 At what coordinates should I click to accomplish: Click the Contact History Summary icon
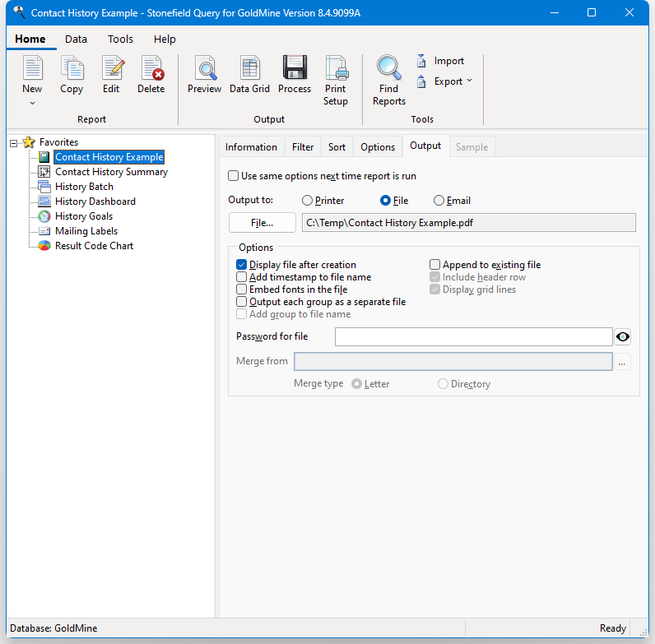coord(44,172)
